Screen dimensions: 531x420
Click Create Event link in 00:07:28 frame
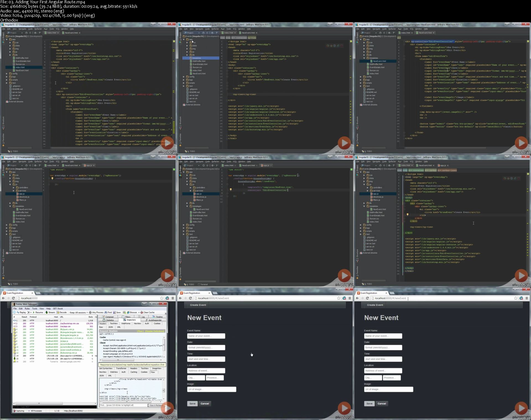tap(198, 305)
